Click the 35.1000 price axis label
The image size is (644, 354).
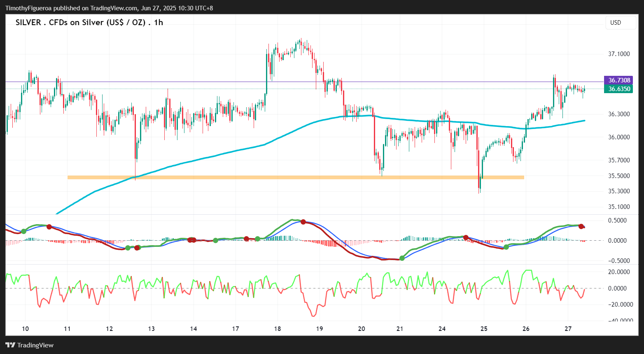[619, 207]
